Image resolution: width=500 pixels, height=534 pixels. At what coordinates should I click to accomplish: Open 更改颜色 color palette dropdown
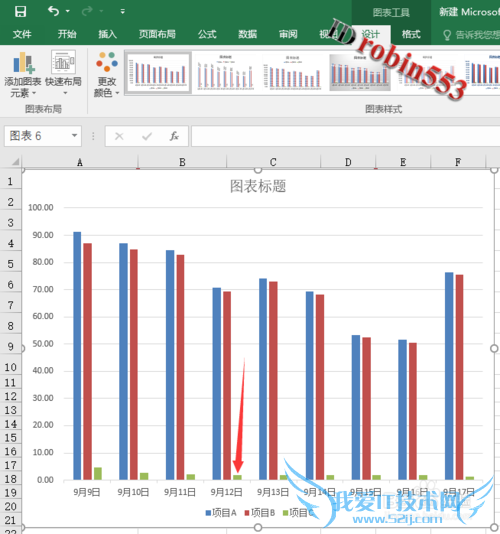(107, 74)
